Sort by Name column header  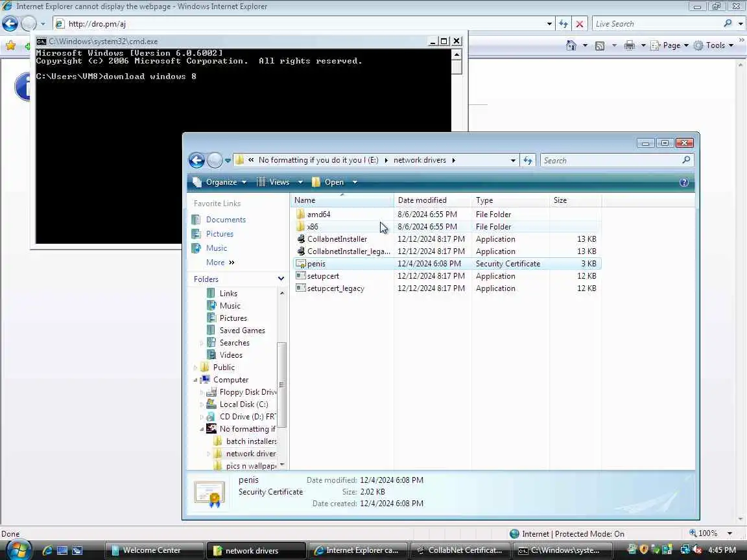342,200
